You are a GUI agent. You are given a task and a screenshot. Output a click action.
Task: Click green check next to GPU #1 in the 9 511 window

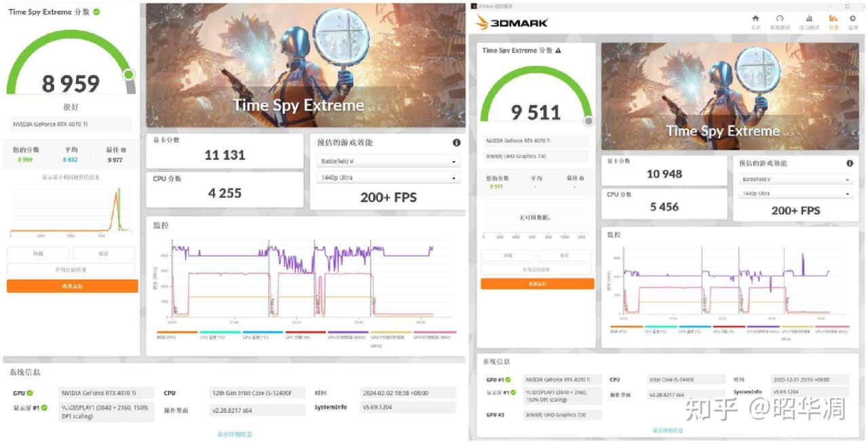click(508, 380)
